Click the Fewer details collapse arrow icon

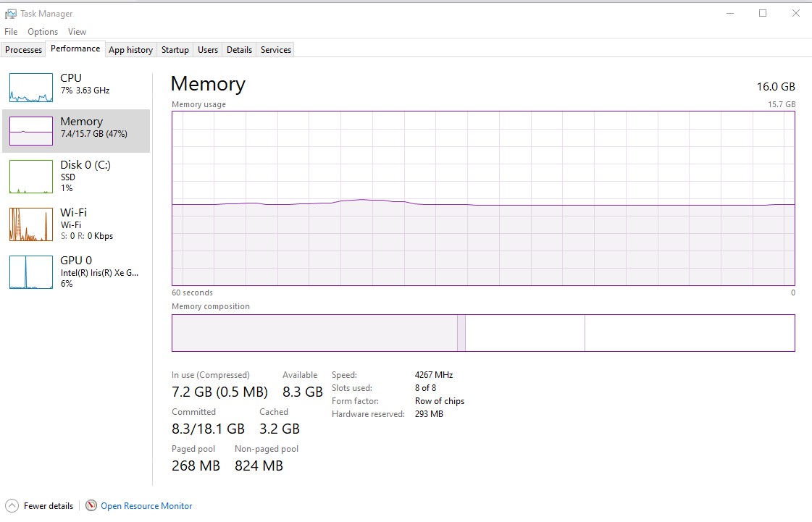point(12,506)
